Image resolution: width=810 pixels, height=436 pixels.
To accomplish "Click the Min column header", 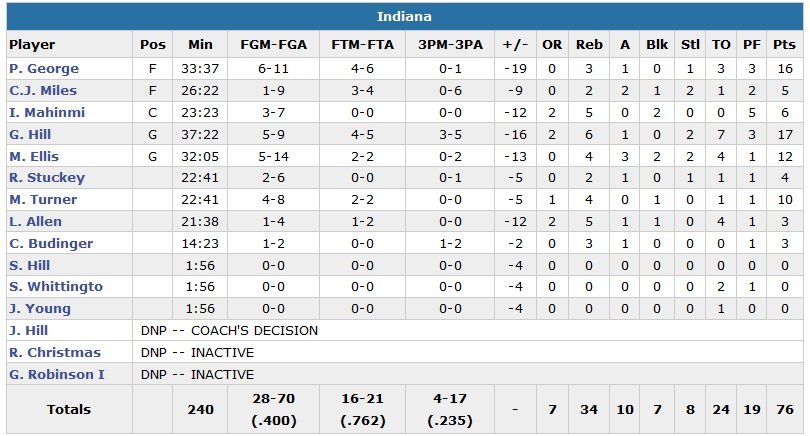I will [x=200, y=44].
